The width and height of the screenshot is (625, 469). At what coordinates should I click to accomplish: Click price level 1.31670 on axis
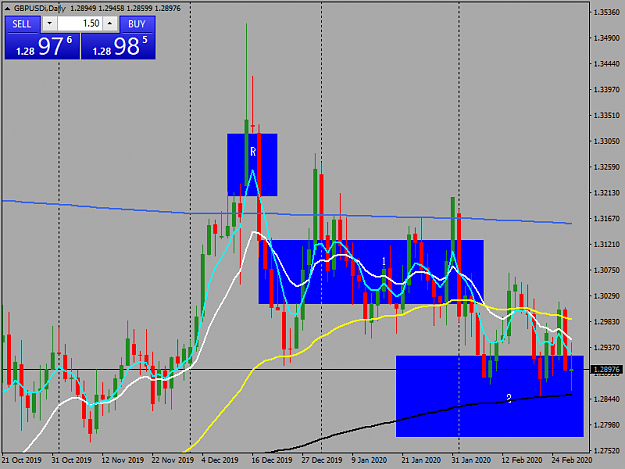[607, 218]
